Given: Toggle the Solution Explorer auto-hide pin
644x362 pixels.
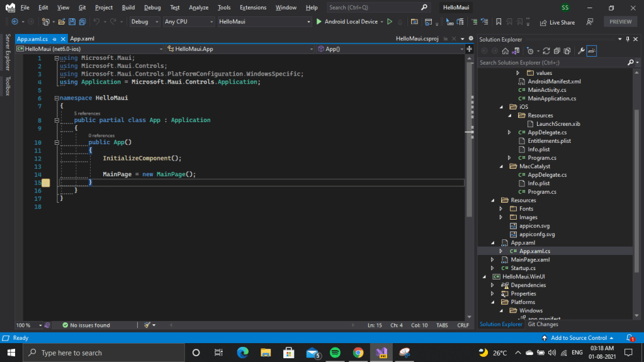Looking at the screenshot, I should [628, 39].
